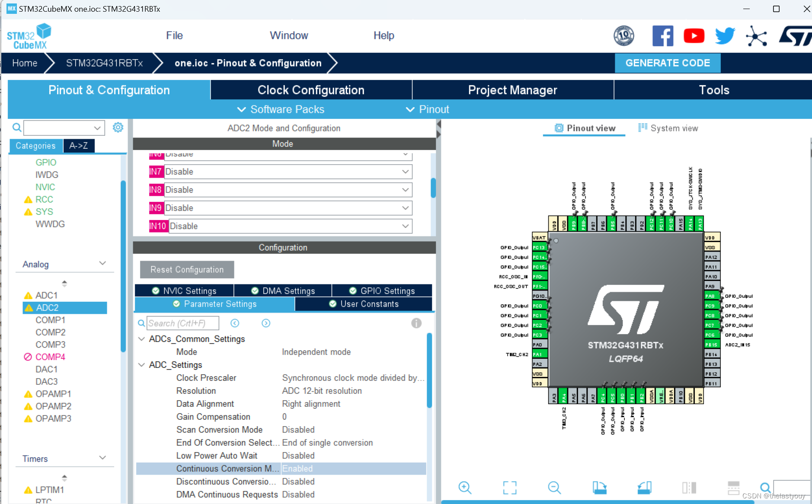Open the Window menu

tap(288, 35)
